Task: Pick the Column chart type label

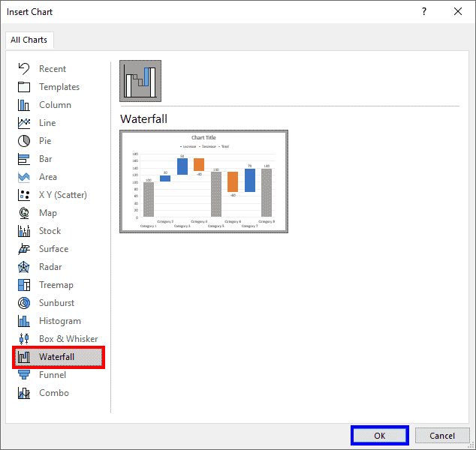Action: coord(55,105)
